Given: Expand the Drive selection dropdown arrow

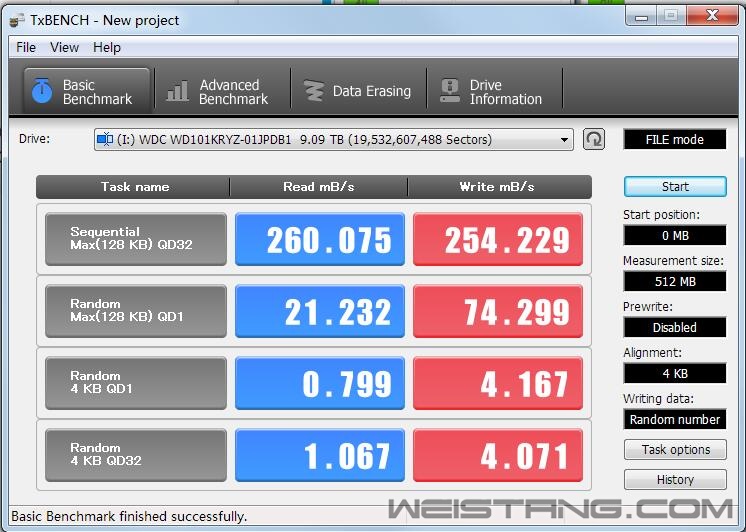Looking at the screenshot, I should 564,140.
